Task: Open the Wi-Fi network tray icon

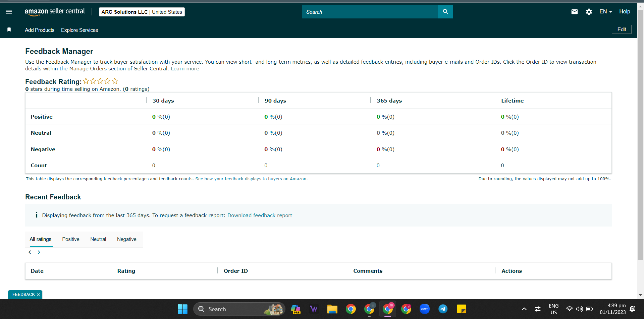Action: pos(570,309)
